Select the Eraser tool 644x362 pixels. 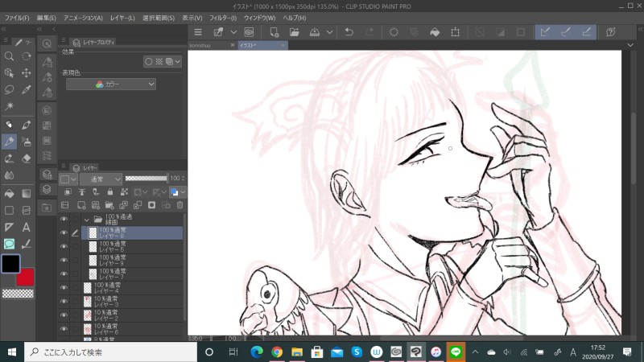(27, 158)
